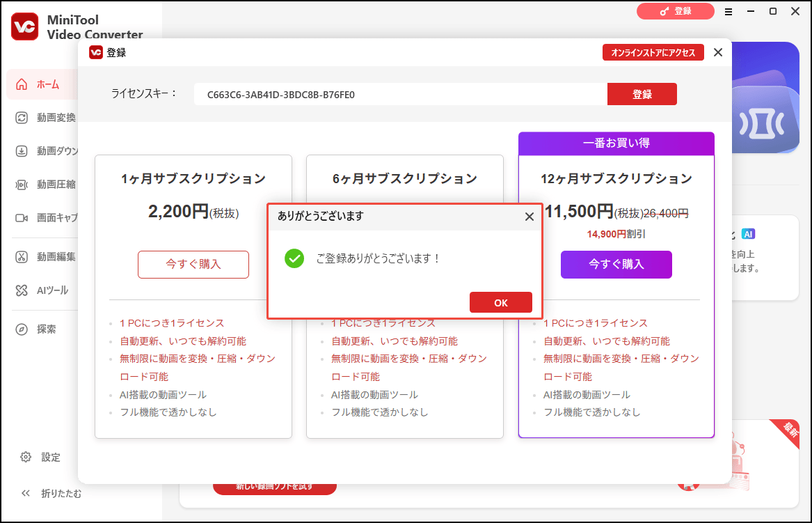Click the green checkmark success icon

[x=294, y=258]
